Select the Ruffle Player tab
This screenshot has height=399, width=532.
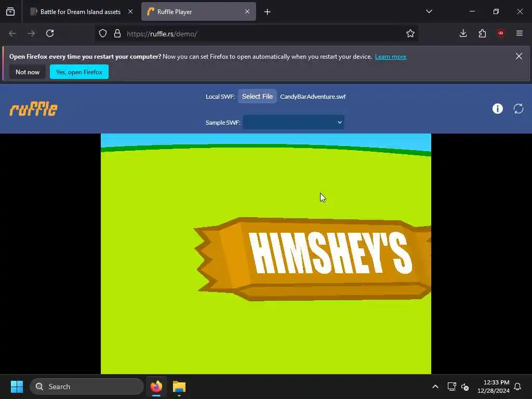click(198, 12)
